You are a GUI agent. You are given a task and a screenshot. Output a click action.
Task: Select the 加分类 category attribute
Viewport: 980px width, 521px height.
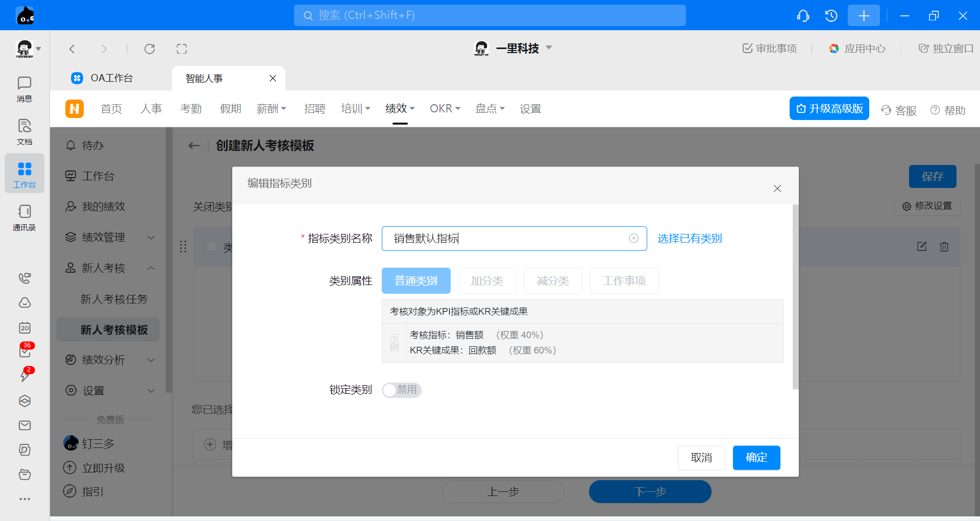487,281
